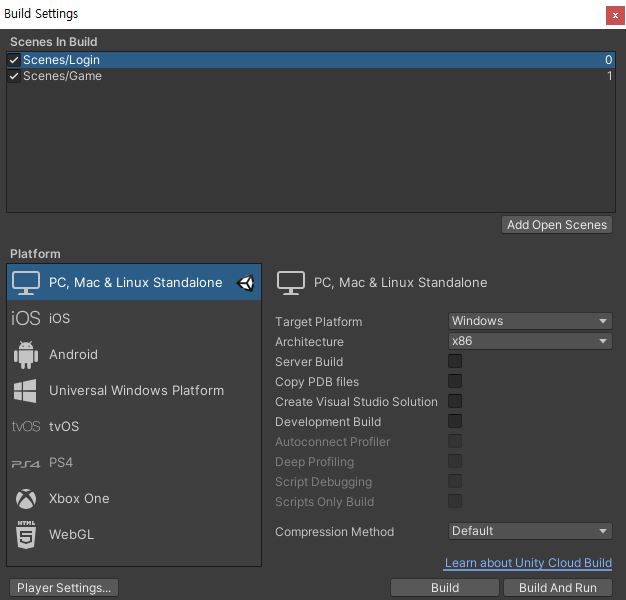Click the monitor icon in the right settings header
Viewport: 626px width, 600px height.
click(x=291, y=283)
